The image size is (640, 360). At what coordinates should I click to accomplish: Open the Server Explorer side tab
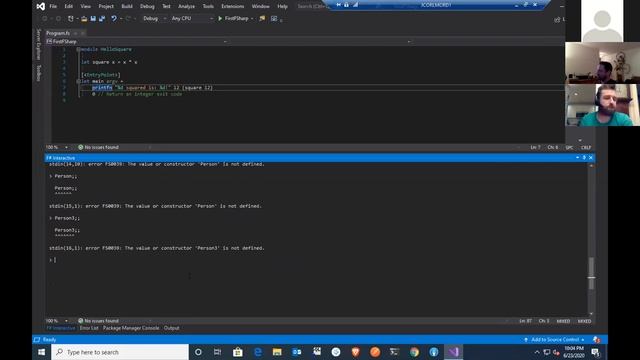[x=39, y=44]
